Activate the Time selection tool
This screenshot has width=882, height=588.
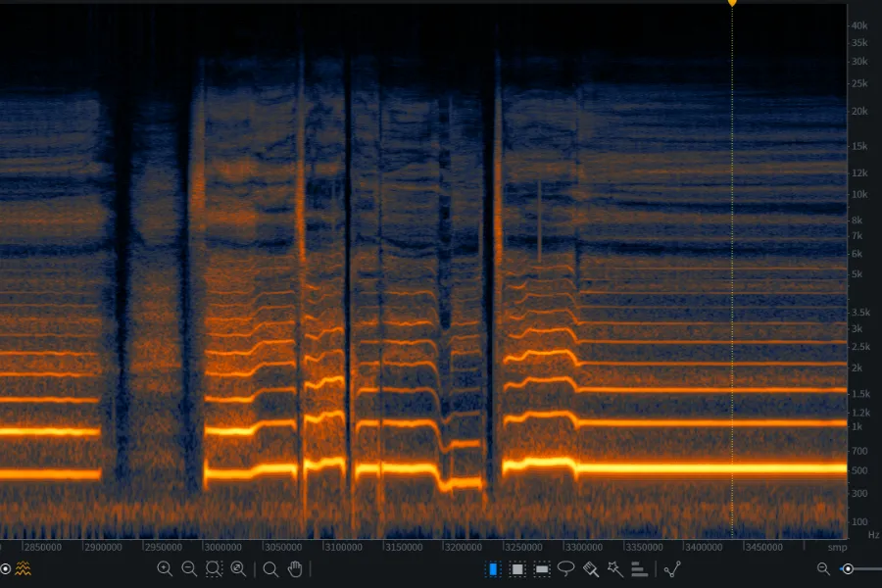(x=493, y=568)
